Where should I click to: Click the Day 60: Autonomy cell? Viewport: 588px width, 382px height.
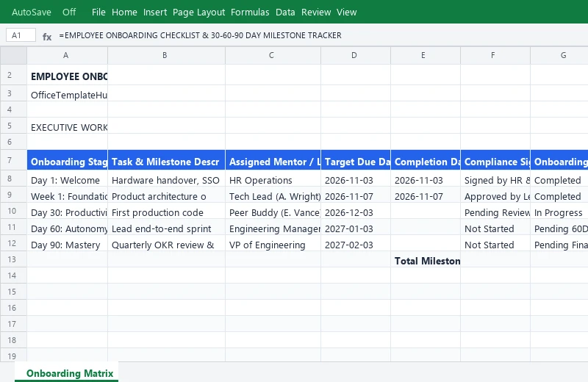[67, 228]
